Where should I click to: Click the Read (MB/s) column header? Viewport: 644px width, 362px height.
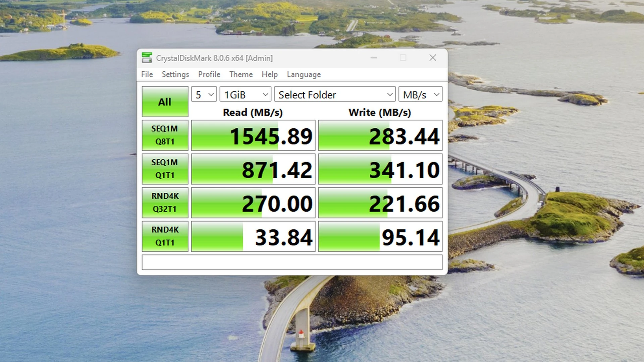253,112
